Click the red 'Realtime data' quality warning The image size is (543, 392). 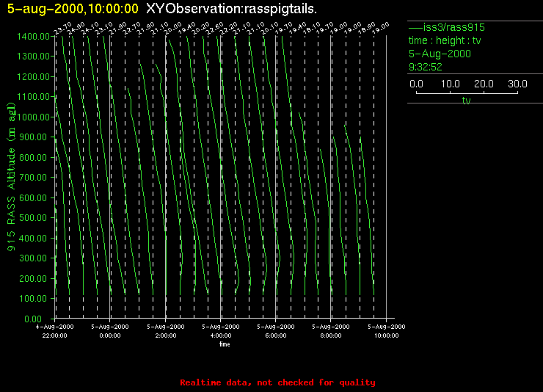(x=277, y=382)
